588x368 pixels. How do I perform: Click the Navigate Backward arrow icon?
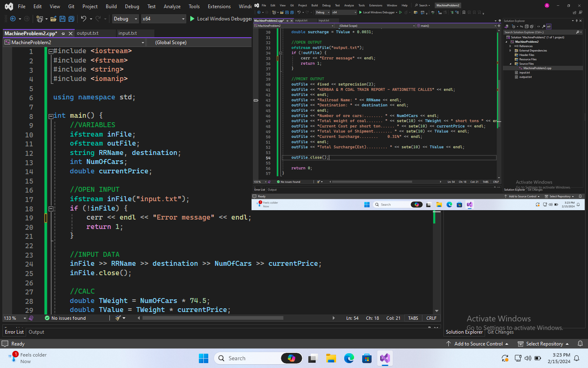pos(13,18)
